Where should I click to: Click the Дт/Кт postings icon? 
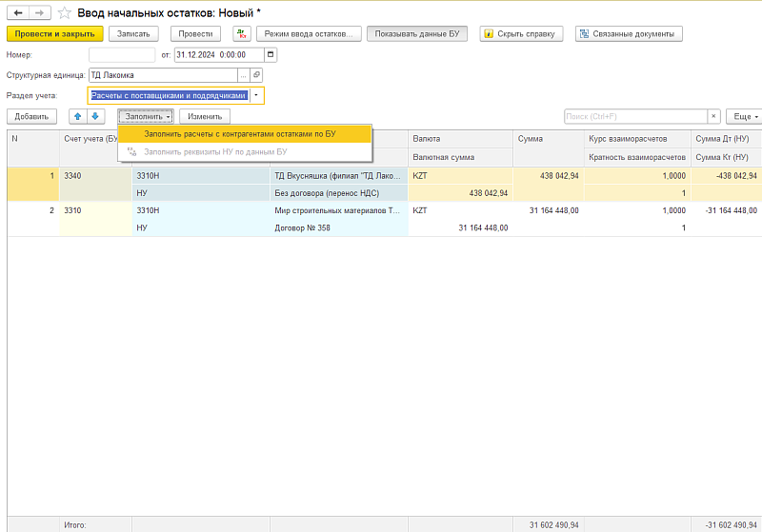click(x=241, y=33)
